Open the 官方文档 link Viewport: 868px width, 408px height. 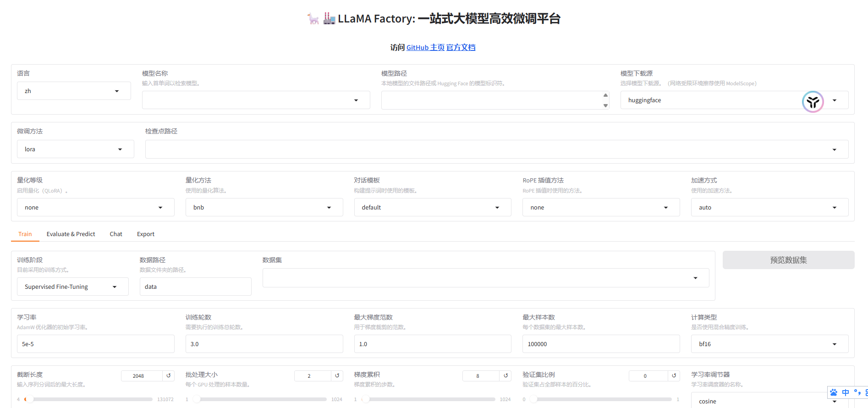click(x=461, y=47)
